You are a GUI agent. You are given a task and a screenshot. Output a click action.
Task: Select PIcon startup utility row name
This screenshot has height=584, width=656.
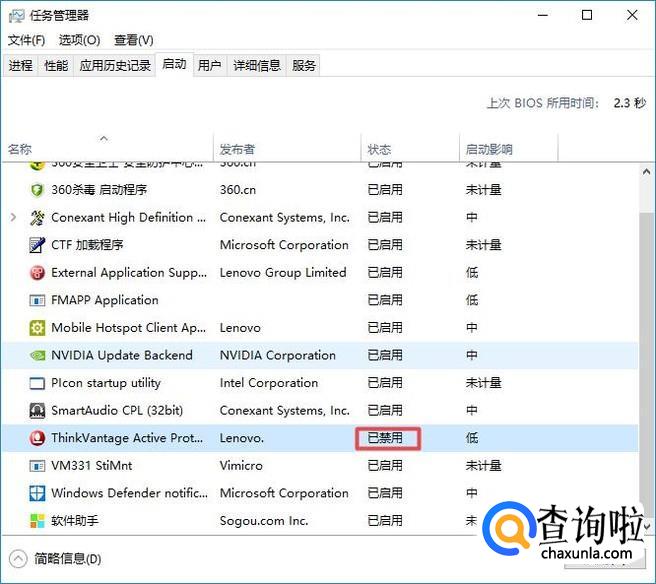(x=106, y=383)
